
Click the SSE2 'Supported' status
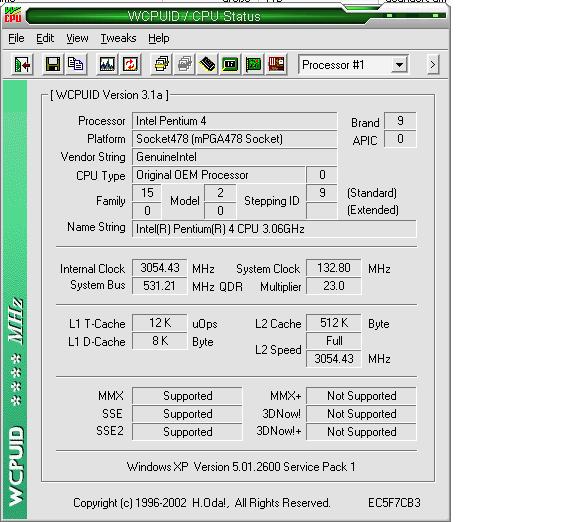pos(187,432)
